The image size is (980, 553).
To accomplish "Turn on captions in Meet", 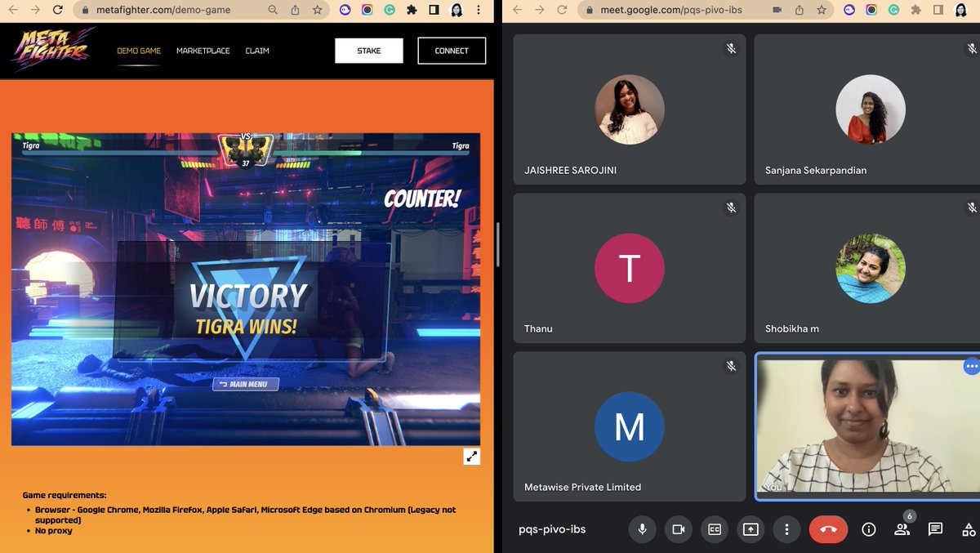I will point(715,529).
